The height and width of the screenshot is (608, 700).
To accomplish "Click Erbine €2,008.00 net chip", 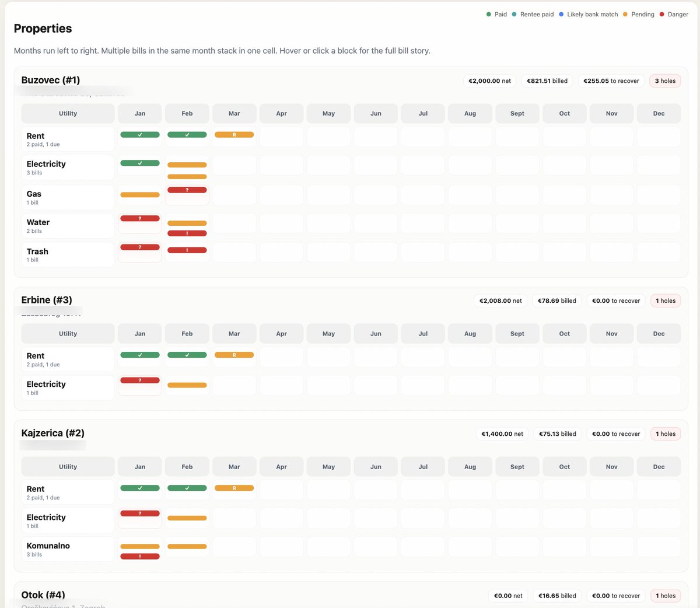I will [501, 301].
